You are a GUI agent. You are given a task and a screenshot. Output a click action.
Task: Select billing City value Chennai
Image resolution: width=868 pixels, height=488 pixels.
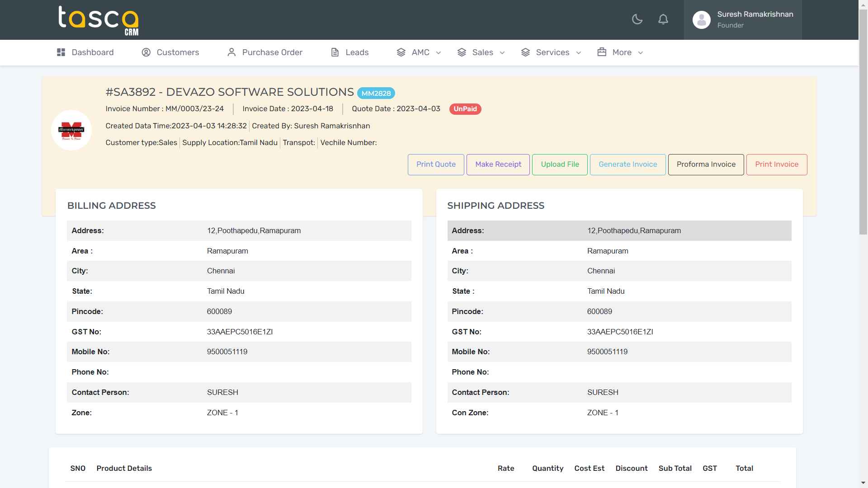(221, 271)
